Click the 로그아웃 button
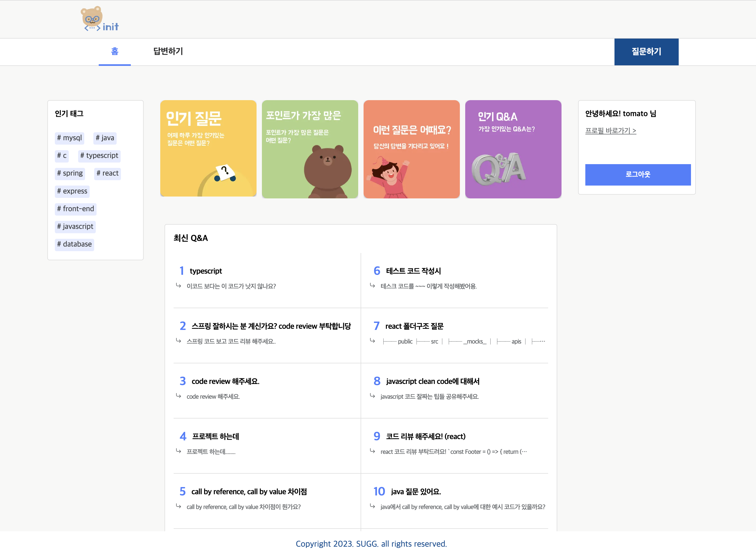The height and width of the screenshot is (558, 756). pos(637,175)
